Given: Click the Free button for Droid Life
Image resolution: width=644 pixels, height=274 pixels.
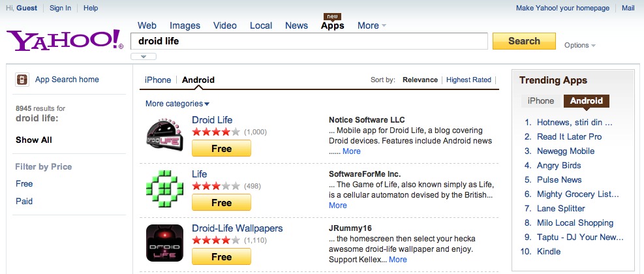Looking at the screenshot, I should (221, 149).
